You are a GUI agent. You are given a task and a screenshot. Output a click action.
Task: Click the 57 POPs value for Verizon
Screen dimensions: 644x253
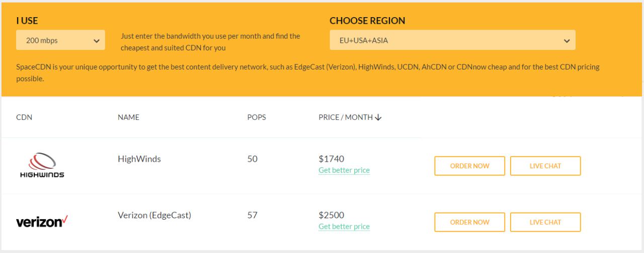pyautogui.click(x=252, y=215)
